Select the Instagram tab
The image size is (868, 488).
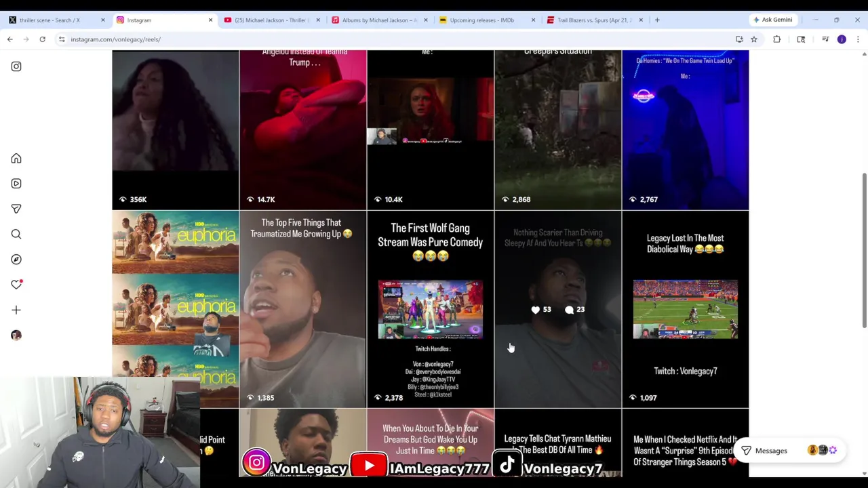(163, 20)
